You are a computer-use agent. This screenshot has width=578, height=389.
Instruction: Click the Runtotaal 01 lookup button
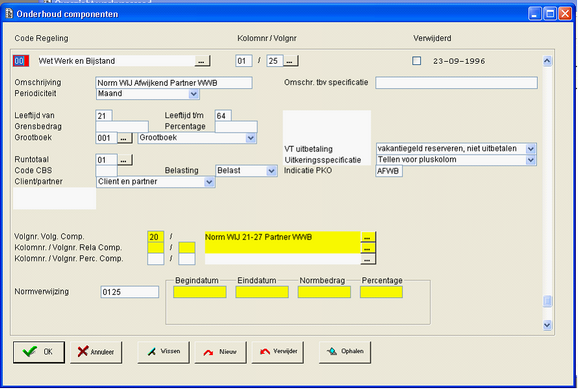[125, 160]
